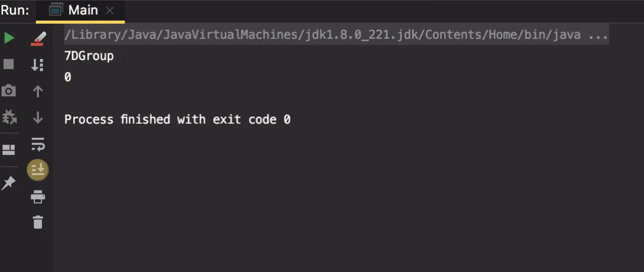Click the 7DGroup output line
Viewport: 644px width, 272px height.
point(89,56)
